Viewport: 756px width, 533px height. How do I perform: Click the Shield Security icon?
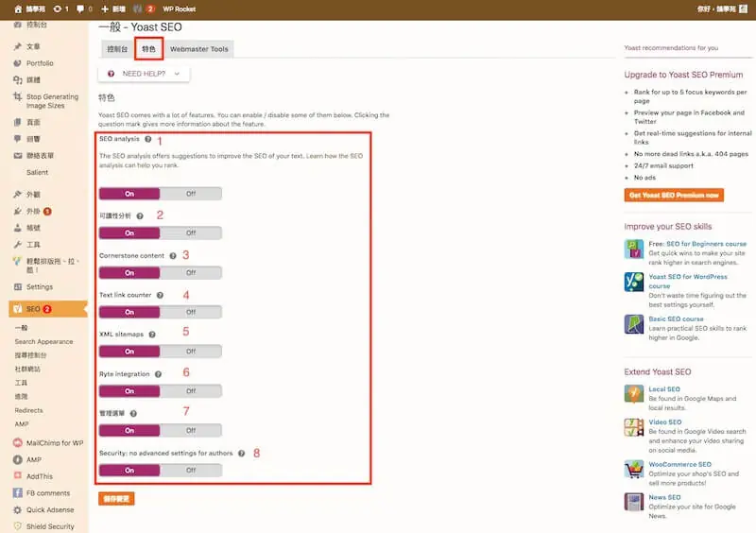[x=17, y=525]
